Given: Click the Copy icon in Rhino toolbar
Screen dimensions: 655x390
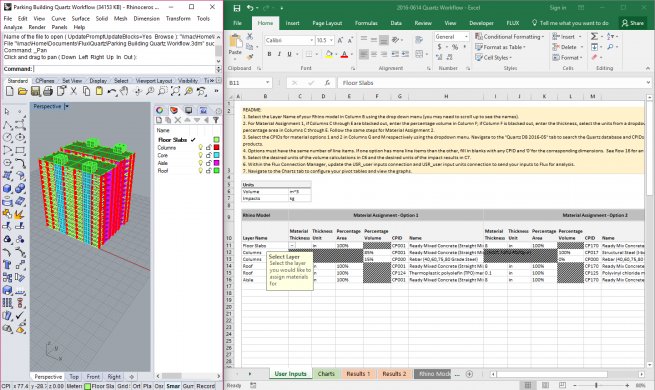Looking at the screenshot, I should (86, 91).
